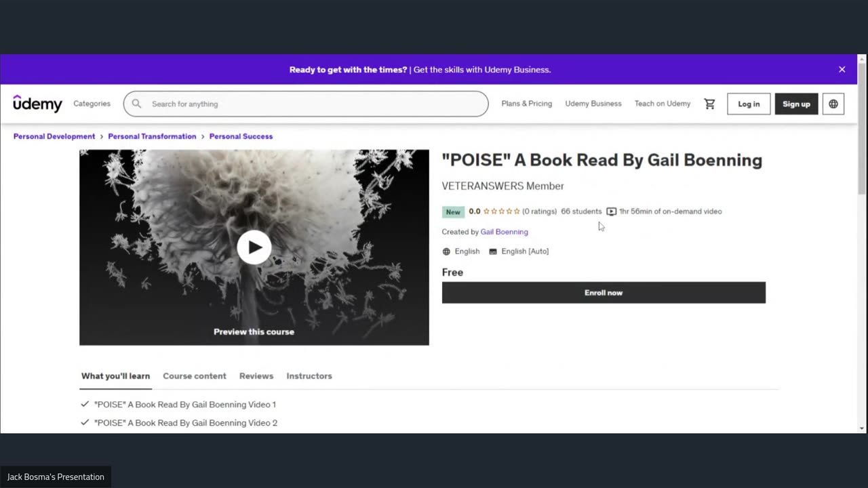Click the scrollbar down arrow
Viewport: 868px width, 488px height.
tap(862, 428)
